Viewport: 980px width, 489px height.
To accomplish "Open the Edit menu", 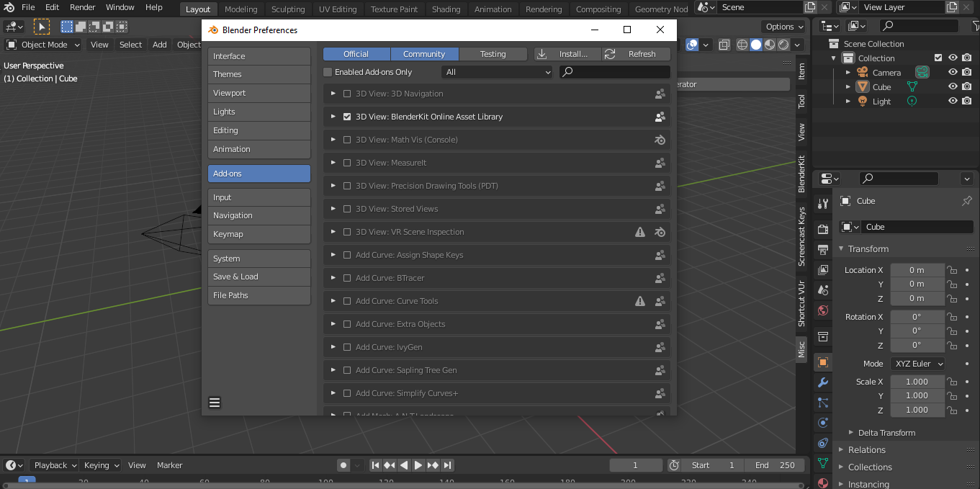I will click(52, 7).
